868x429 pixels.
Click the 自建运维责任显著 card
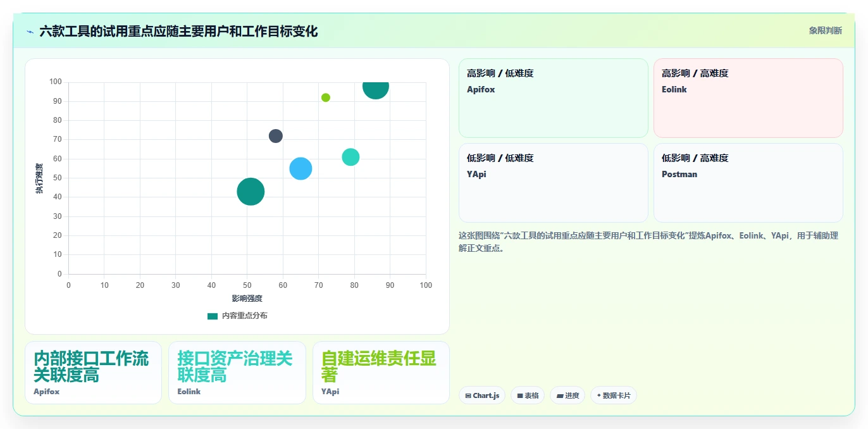(381, 373)
